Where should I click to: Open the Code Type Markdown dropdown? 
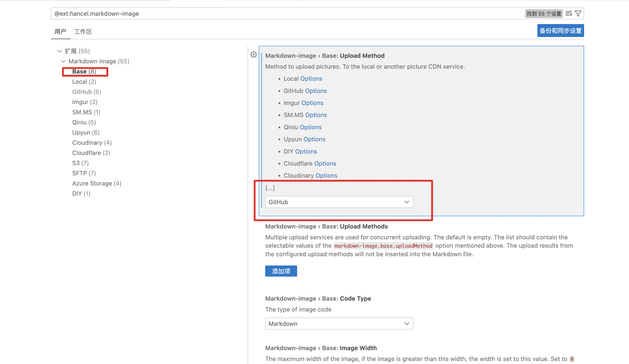[339, 324]
